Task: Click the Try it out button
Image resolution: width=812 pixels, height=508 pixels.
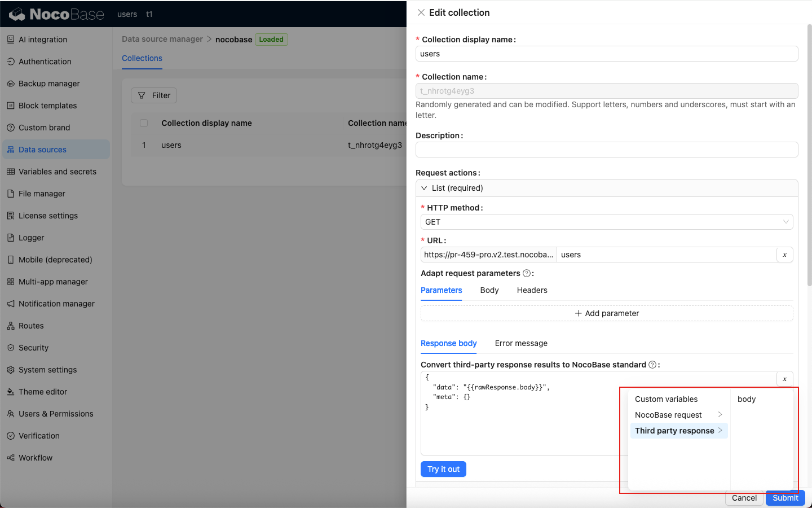Action: tap(443, 469)
